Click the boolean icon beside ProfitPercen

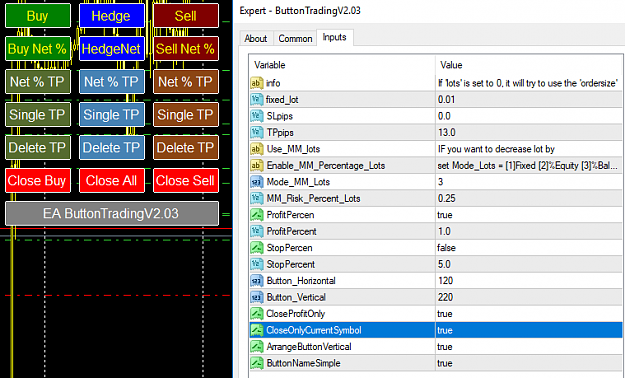(257, 215)
